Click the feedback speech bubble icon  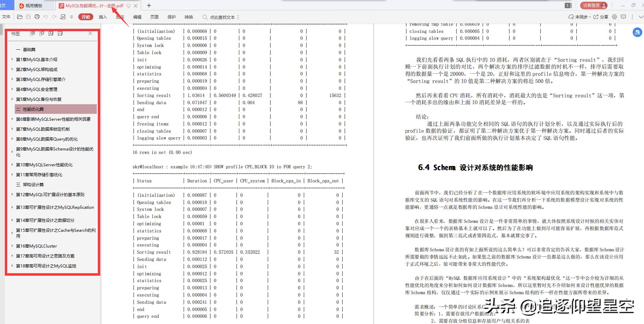pos(623,17)
